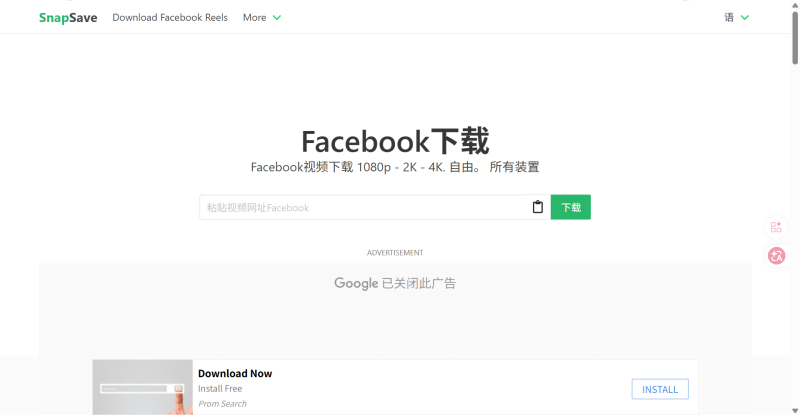Click the scrollbar down arrow
This screenshot has height=415, width=800.
[x=795, y=410]
